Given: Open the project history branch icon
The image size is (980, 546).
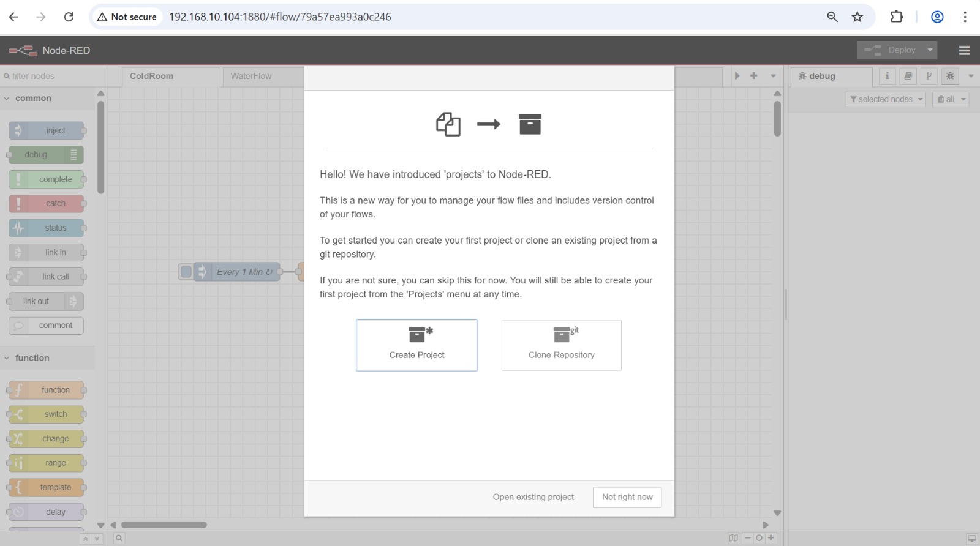Looking at the screenshot, I should 929,76.
